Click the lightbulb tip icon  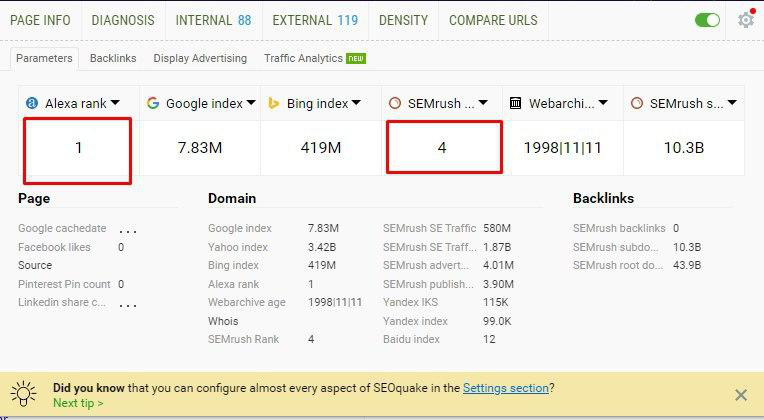click(x=23, y=394)
